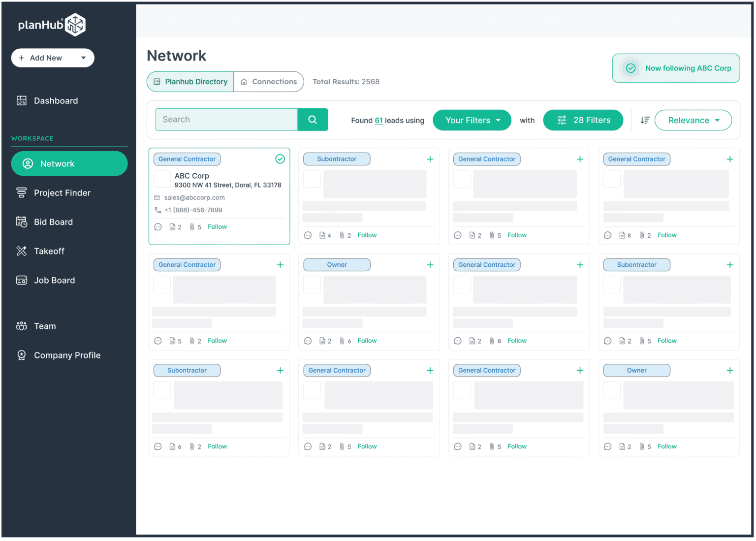
Task: Open Company Profile settings
Action: click(67, 355)
